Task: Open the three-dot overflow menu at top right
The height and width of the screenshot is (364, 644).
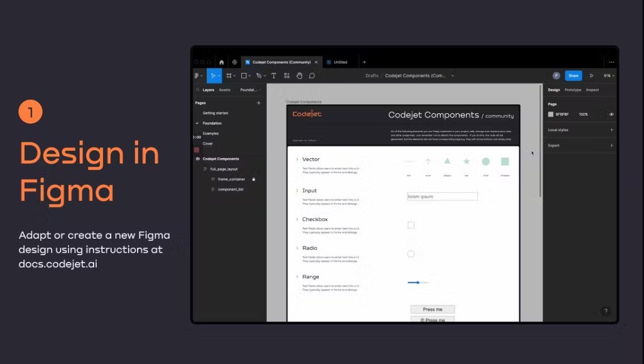Action: coord(612,62)
